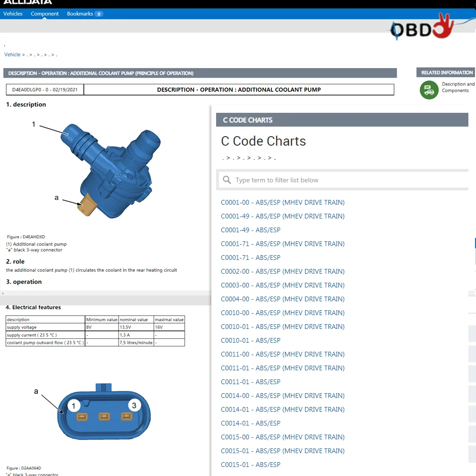The width and height of the screenshot is (476, 476).
Task: Click the 'C Code Charts' title
Action: click(263, 141)
